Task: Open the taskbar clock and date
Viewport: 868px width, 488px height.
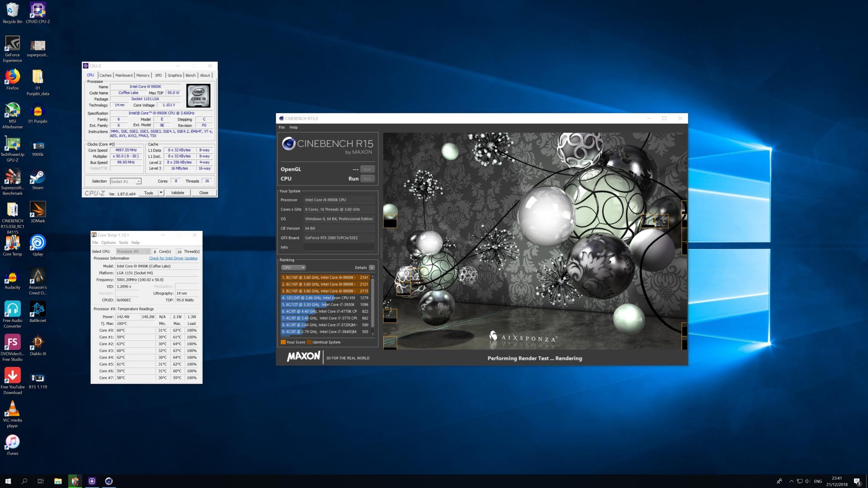Action: click(837, 481)
